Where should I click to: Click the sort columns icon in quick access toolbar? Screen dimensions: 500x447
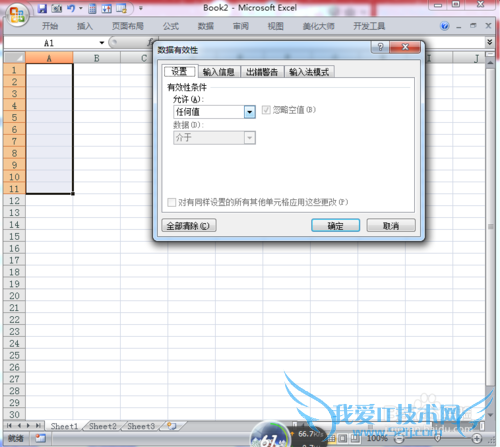click(x=107, y=8)
